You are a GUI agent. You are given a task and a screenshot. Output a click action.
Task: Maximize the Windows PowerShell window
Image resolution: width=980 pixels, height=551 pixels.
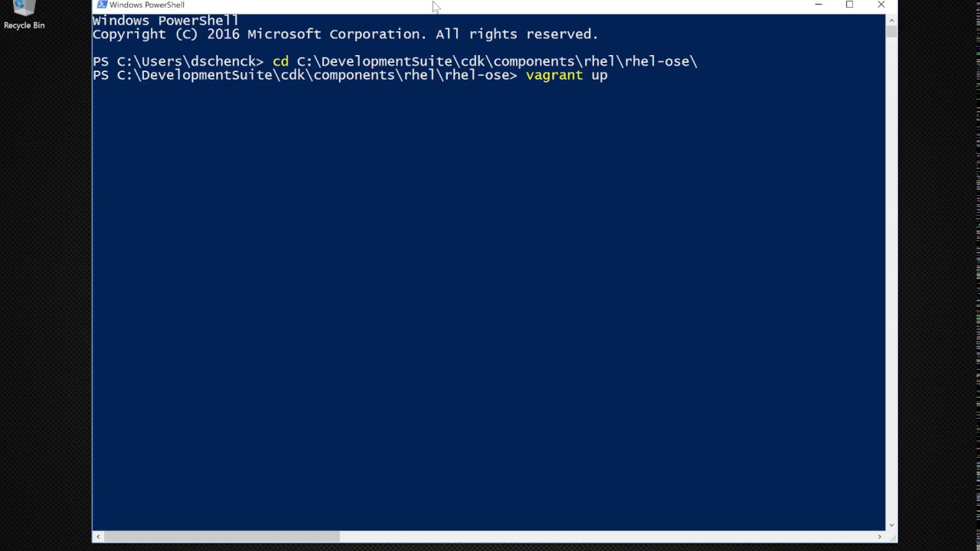pyautogui.click(x=849, y=5)
